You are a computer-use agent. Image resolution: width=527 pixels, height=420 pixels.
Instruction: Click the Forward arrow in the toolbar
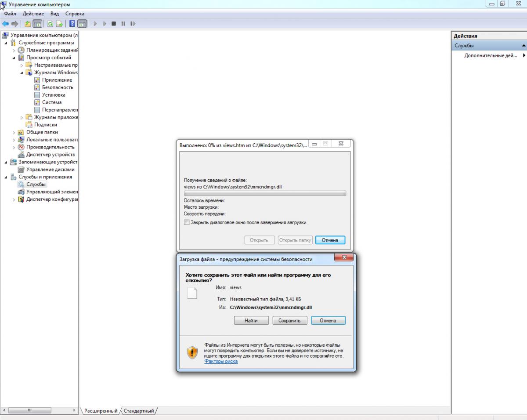pos(14,24)
